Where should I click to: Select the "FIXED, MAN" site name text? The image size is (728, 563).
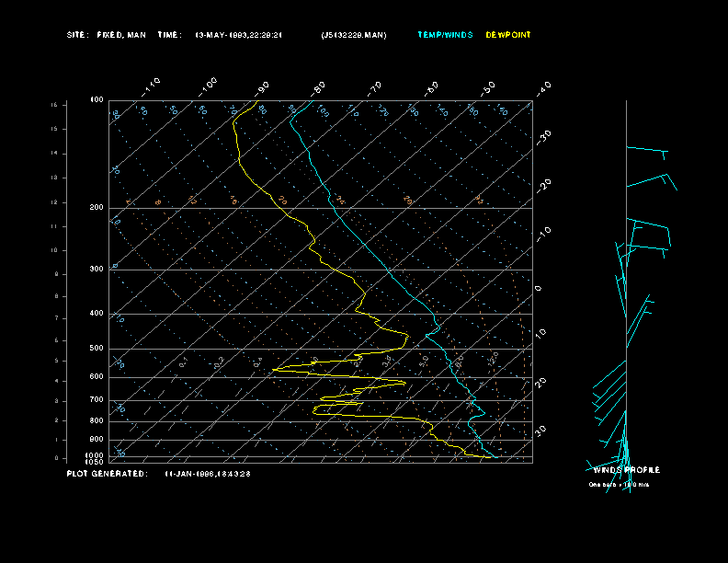click(x=121, y=35)
